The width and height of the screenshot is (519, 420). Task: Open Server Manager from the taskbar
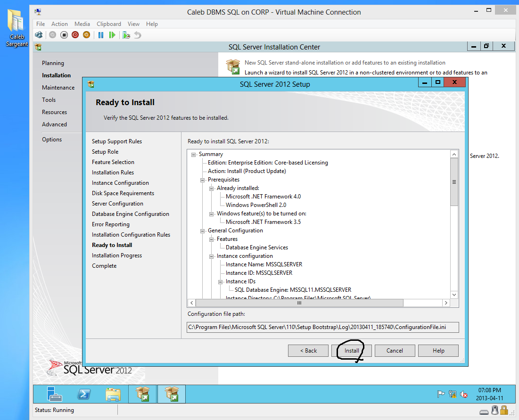pyautogui.click(x=54, y=394)
